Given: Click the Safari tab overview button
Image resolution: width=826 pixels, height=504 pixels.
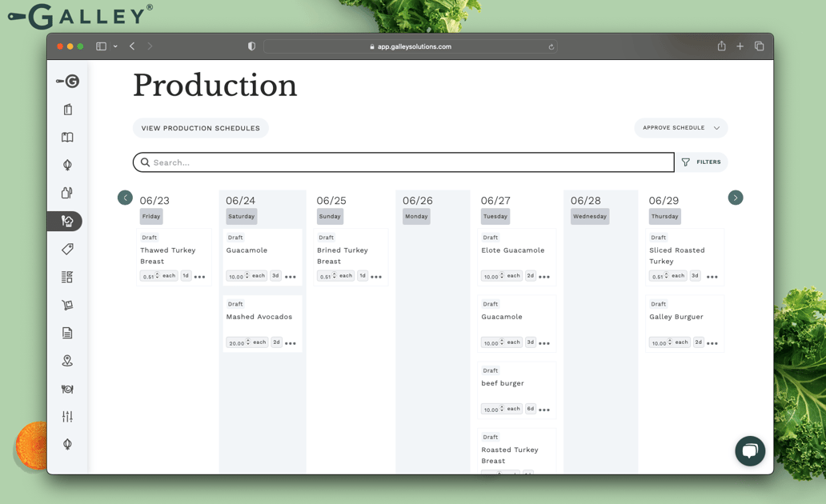Looking at the screenshot, I should tap(759, 46).
